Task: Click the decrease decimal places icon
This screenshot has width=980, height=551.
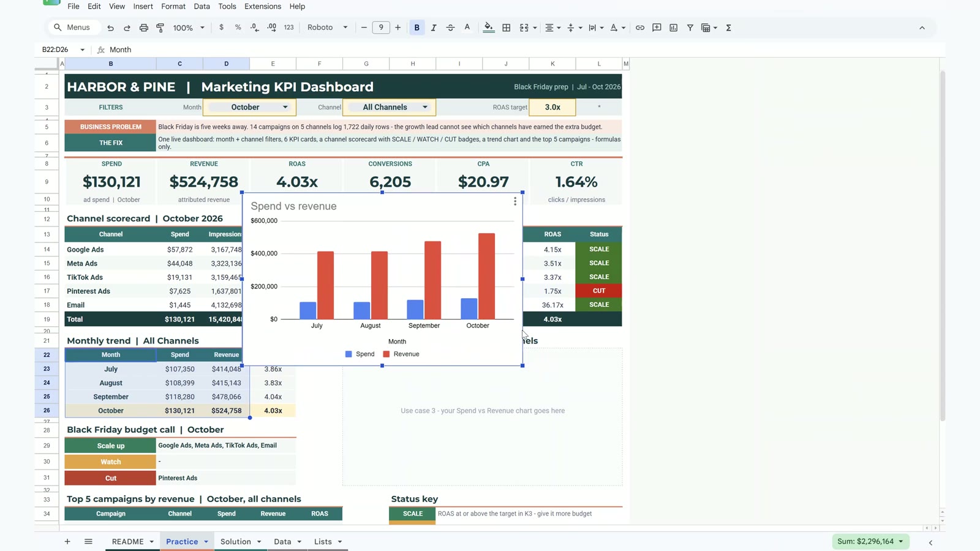Action: [x=255, y=28]
